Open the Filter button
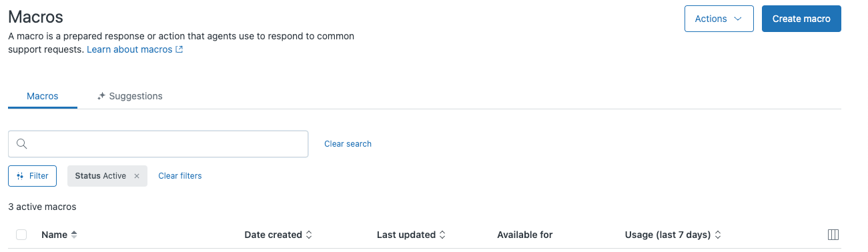The width and height of the screenshot is (868, 252). click(32, 176)
